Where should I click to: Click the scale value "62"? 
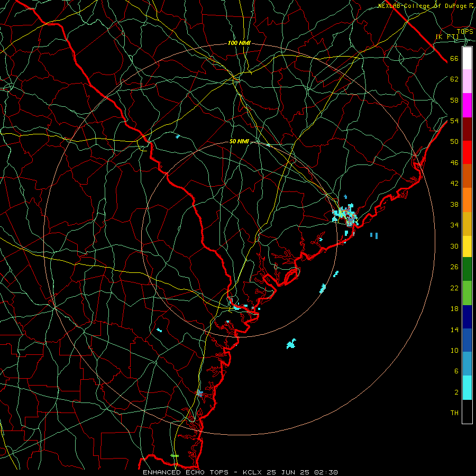click(x=454, y=79)
